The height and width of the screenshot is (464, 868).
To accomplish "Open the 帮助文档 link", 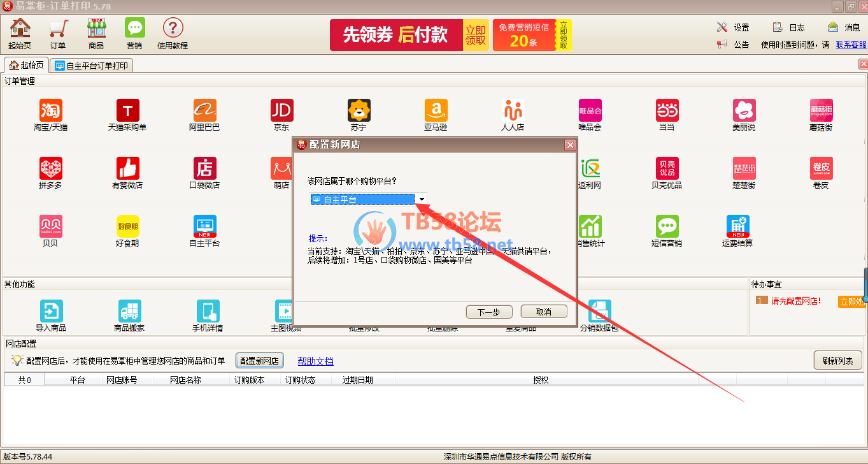I will [315, 361].
